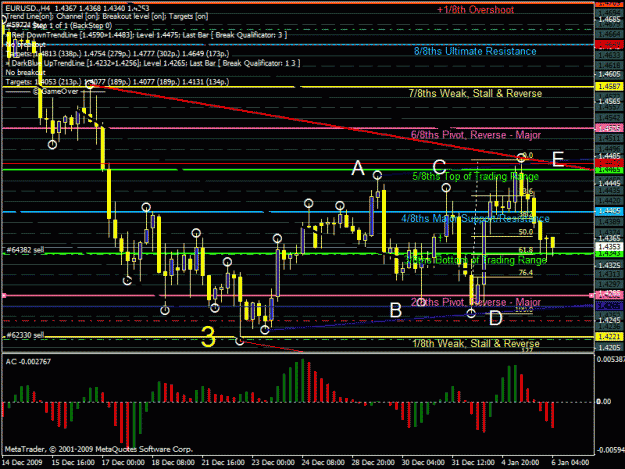Click the MetaTrader MetaQuotes copyright text
This screenshot has width=625, height=469.
click(x=98, y=449)
